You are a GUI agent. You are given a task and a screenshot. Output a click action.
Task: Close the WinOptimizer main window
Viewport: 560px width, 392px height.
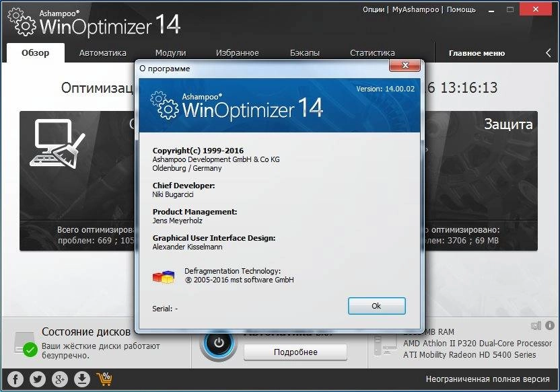coord(535,9)
